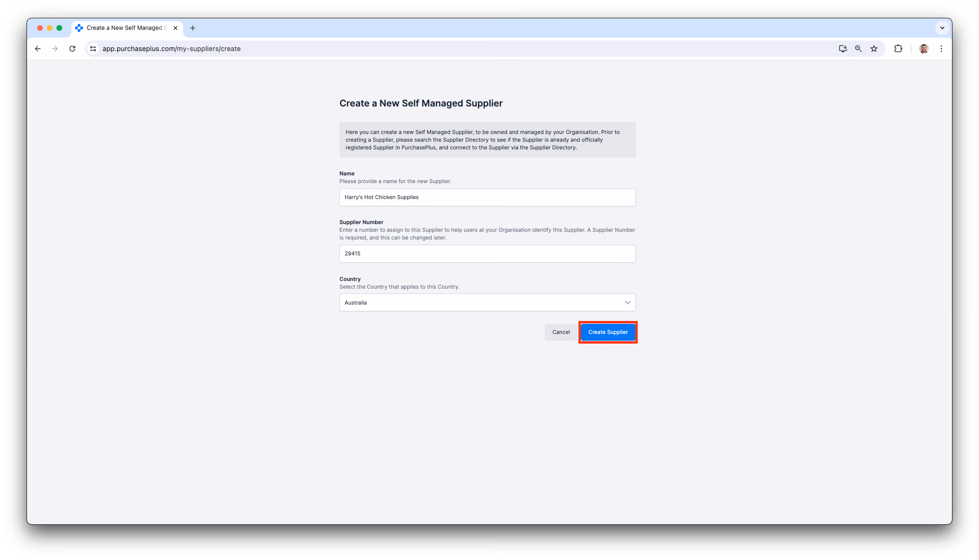Click the Create Supplier button

(608, 332)
